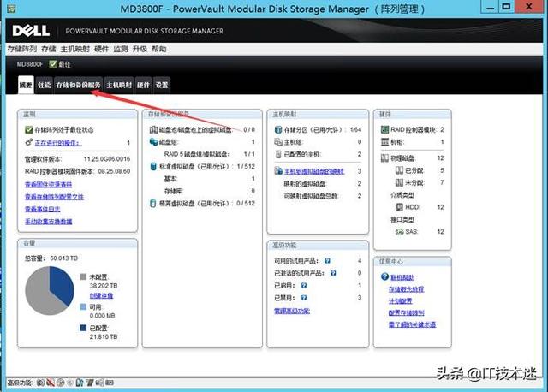This screenshot has height=392, width=548.
Task: Click the 已配置的主机 icon
Action: coord(278,154)
